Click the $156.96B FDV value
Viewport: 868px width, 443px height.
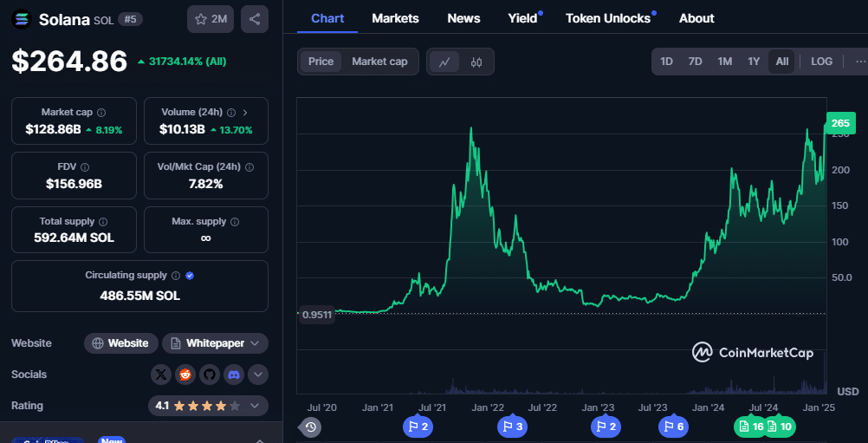coord(74,184)
